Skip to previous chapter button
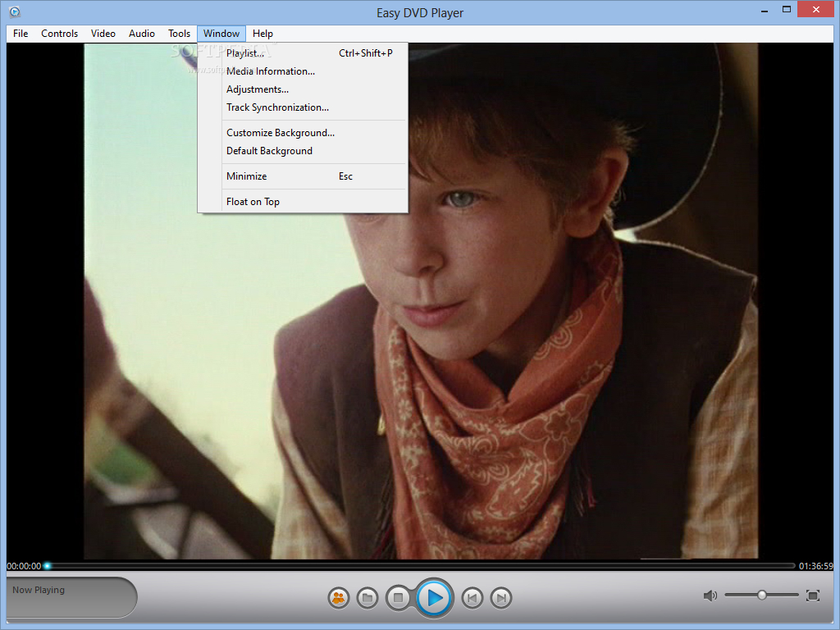The image size is (840, 630). pos(472,597)
